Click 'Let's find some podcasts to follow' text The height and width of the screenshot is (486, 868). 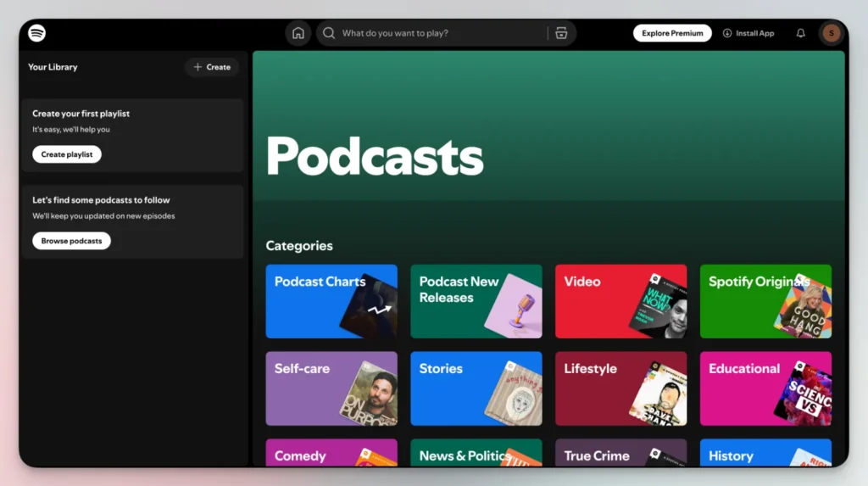pos(101,200)
